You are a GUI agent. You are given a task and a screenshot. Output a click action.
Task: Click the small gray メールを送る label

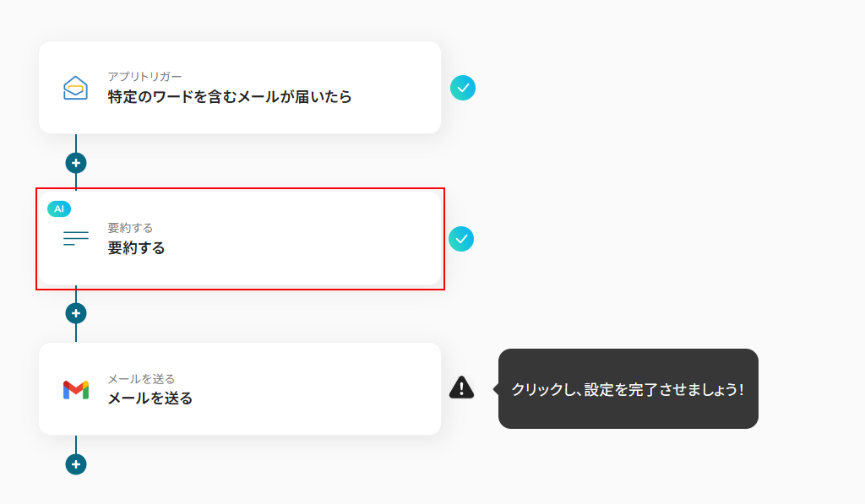pos(141,379)
